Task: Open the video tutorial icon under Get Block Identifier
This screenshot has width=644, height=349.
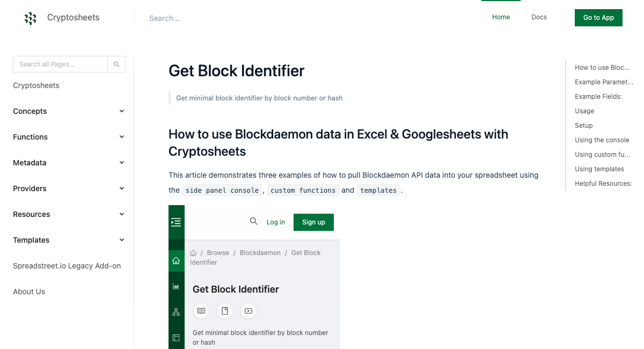Action: click(248, 311)
